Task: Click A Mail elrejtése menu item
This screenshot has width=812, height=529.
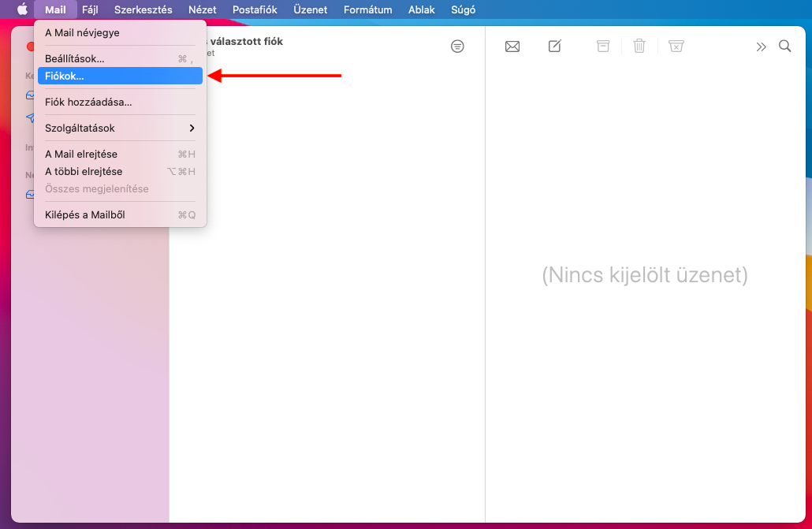Action: (x=120, y=154)
